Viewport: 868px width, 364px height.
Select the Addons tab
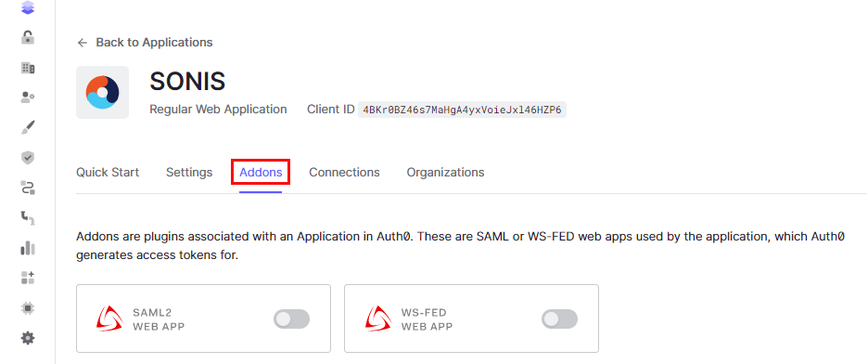point(261,173)
